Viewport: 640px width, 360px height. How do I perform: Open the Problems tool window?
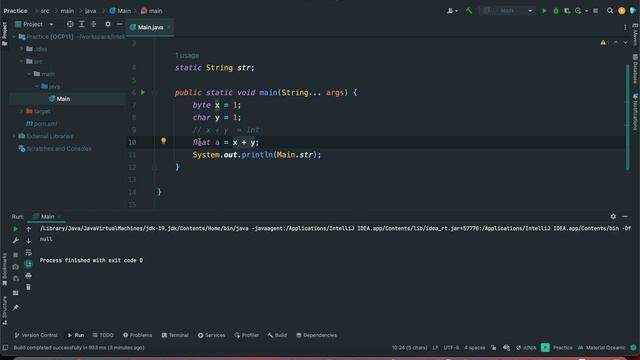click(x=138, y=335)
